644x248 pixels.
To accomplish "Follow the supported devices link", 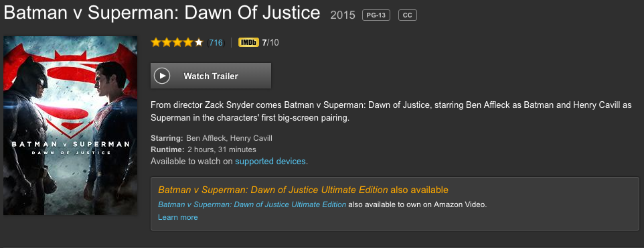I will pyautogui.click(x=270, y=162).
